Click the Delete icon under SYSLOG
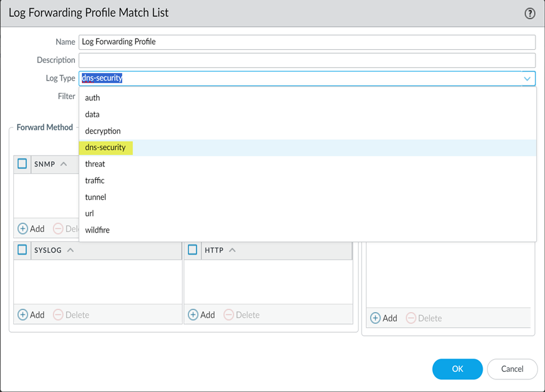Screen dimensions: 545x392 point(59,314)
